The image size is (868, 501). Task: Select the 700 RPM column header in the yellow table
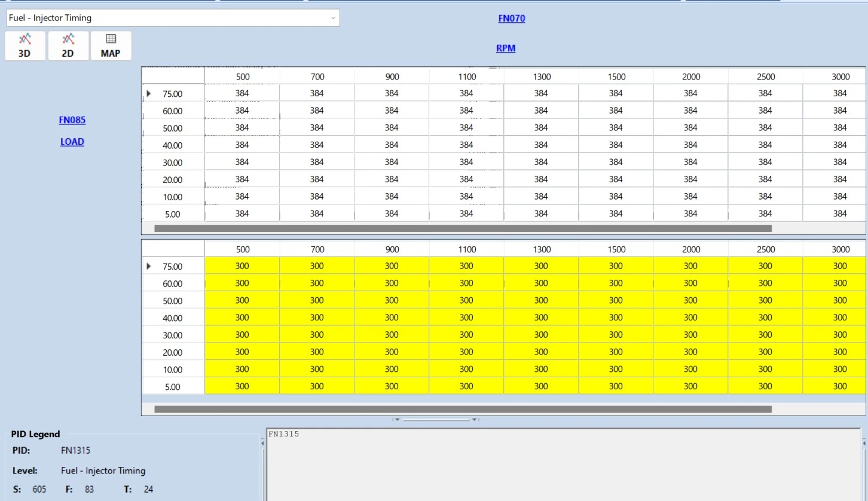pyautogui.click(x=317, y=249)
